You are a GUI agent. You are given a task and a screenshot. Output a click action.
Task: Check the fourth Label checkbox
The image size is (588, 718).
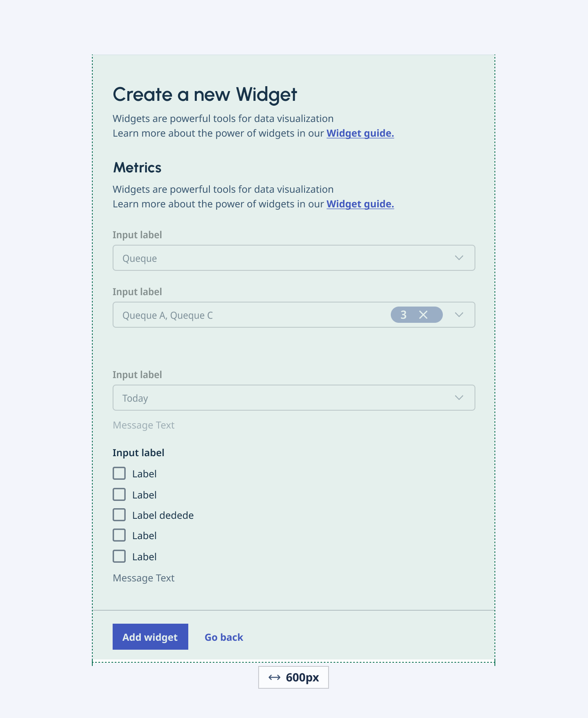click(119, 535)
